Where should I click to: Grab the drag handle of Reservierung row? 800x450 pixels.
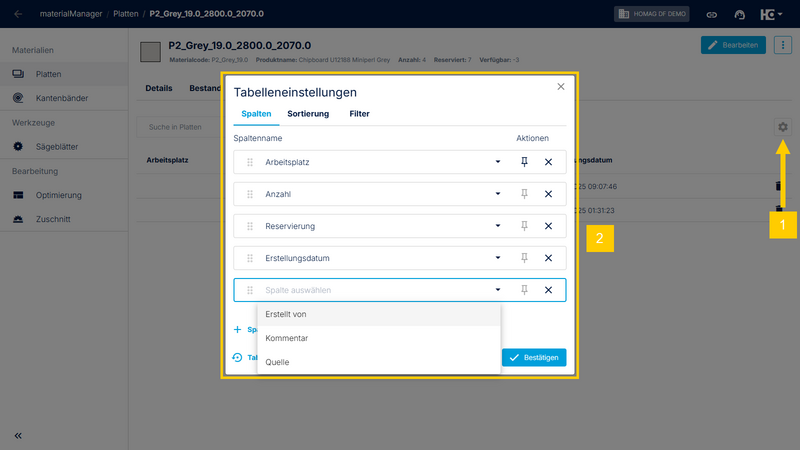pyautogui.click(x=250, y=226)
